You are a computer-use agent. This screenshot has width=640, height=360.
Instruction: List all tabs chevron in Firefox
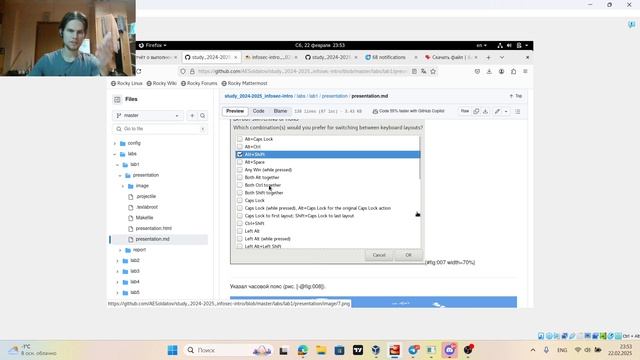[x=502, y=58]
